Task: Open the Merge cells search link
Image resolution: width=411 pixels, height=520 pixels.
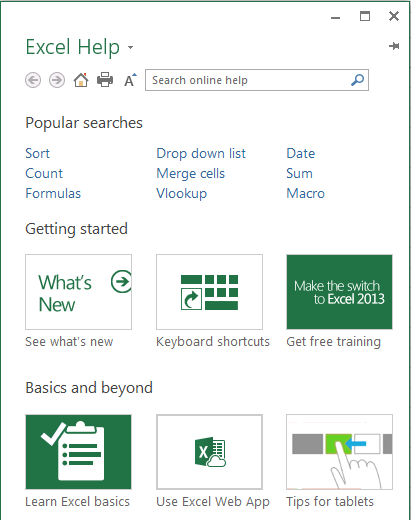Action: pos(191,173)
